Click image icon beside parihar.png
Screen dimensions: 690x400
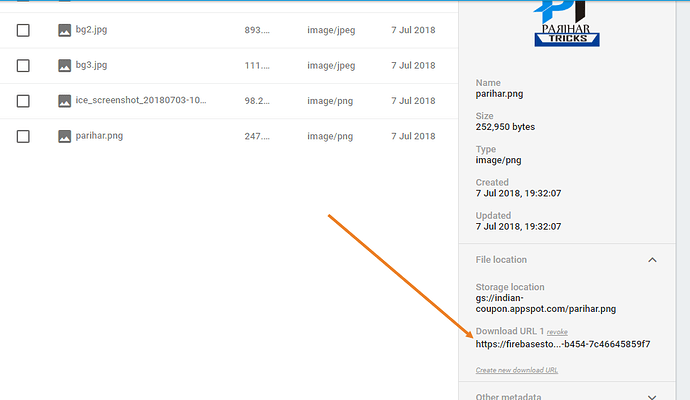pos(64,136)
